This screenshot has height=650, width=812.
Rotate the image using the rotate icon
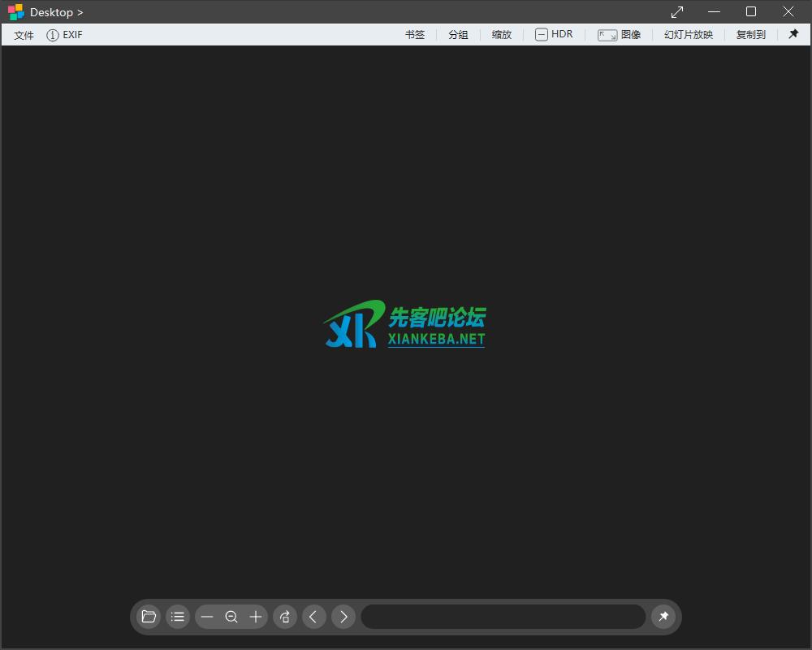(285, 617)
